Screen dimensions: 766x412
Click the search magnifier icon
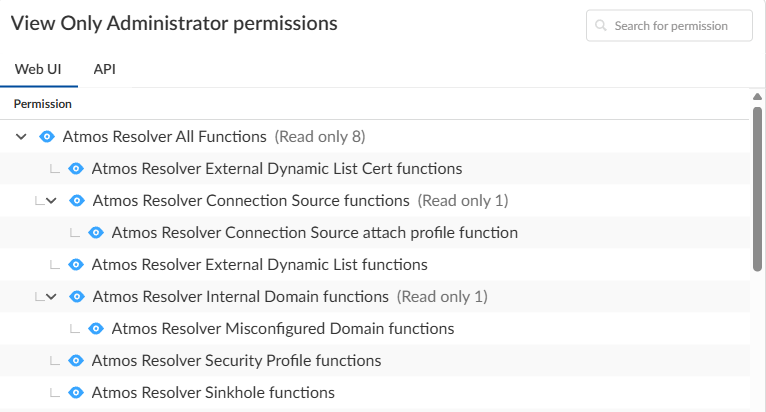601,26
